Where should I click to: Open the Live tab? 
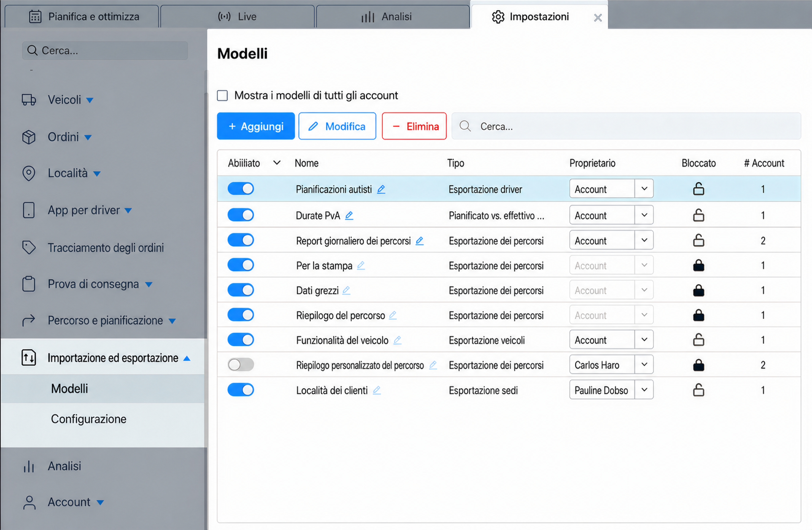click(238, 16)
